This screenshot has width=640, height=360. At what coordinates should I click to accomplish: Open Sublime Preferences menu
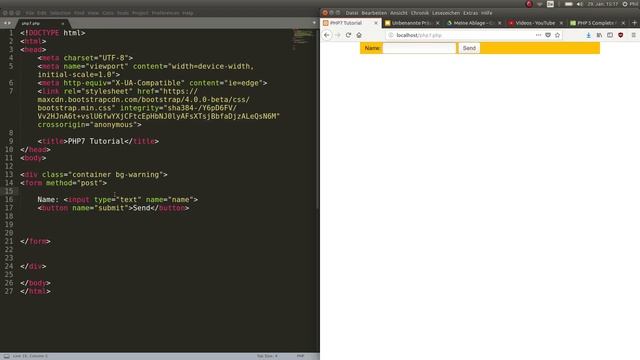tap(165, 13)
